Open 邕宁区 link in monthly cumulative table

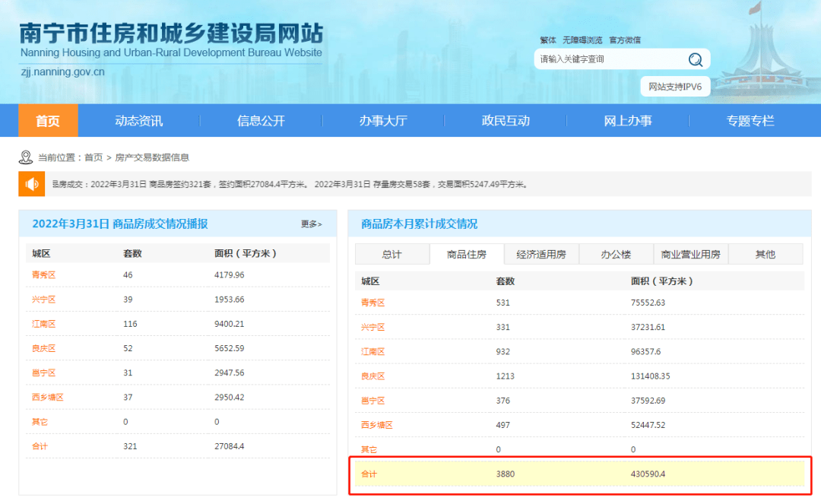click(372, 401)
